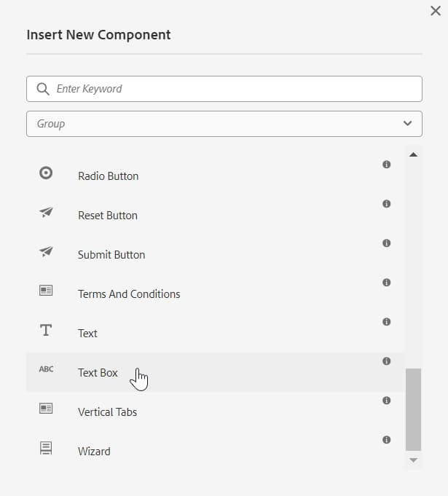
Task: Click the Radio Button component icon
Action: tap(46, 173)
